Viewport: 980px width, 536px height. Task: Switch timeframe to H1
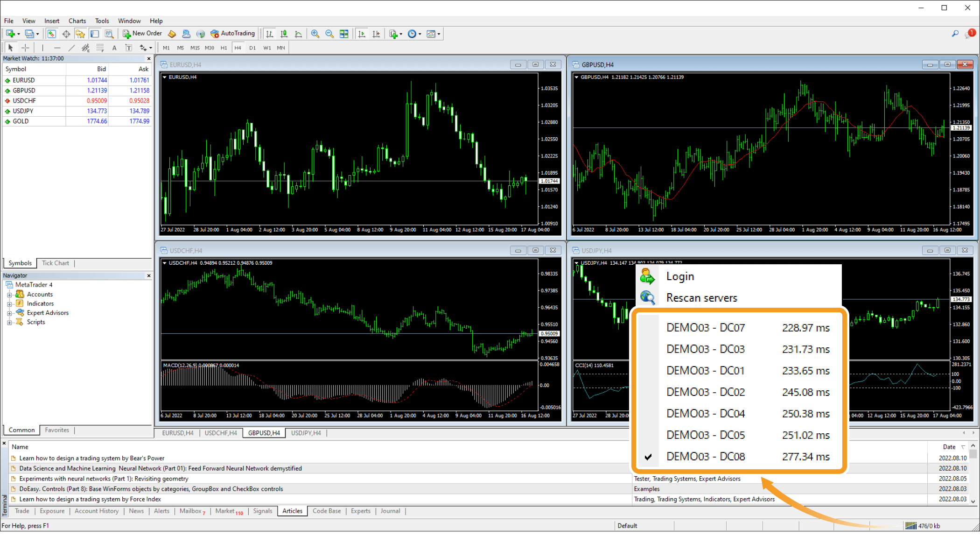click(x=224, y=48)
